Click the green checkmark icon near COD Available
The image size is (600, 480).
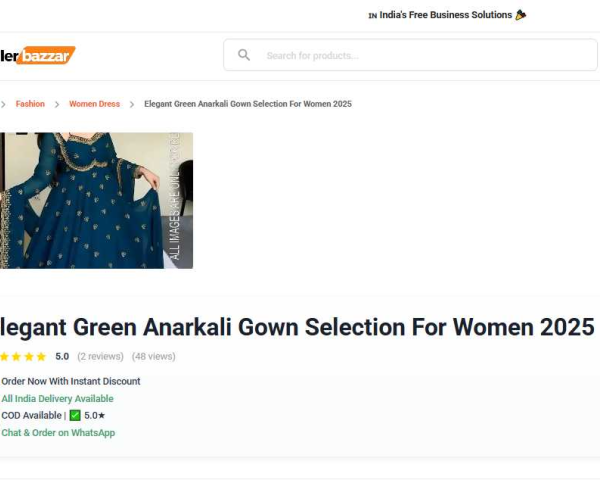75,415
